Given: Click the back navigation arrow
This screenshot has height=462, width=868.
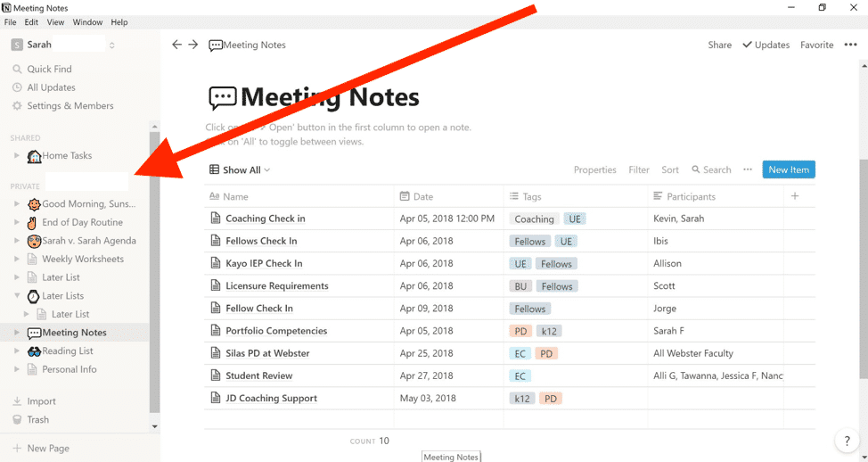Looking at the screenshot, I should (x=176, y=45).
